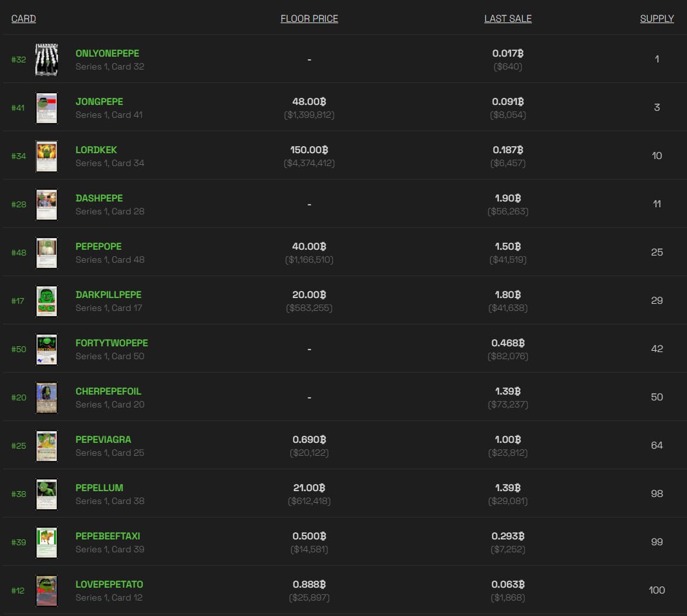The height and width of the screenshot is (616, 687).
Task: Click the JONGPEPE card name
Action: click(99, 102)
